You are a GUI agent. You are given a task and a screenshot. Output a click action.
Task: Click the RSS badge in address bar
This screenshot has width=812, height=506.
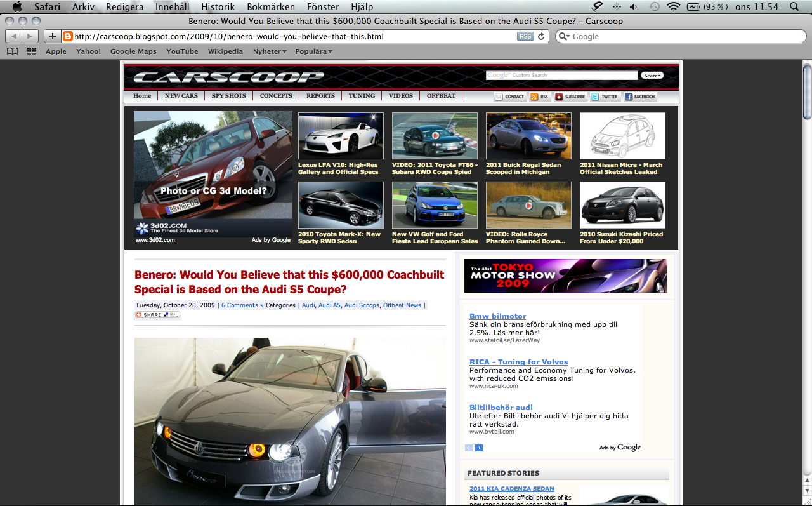click(525, 36)
